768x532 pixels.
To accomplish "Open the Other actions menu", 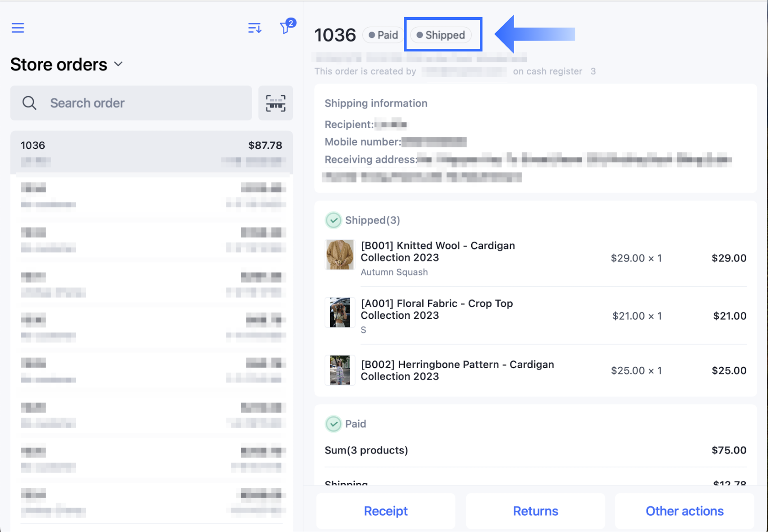I will (x=684, y=511).
